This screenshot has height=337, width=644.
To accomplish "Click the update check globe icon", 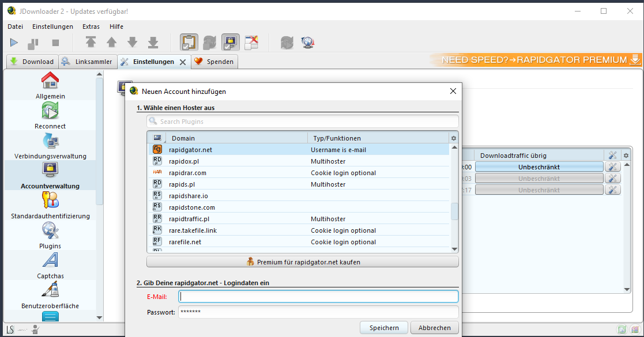I will [308, 42].
